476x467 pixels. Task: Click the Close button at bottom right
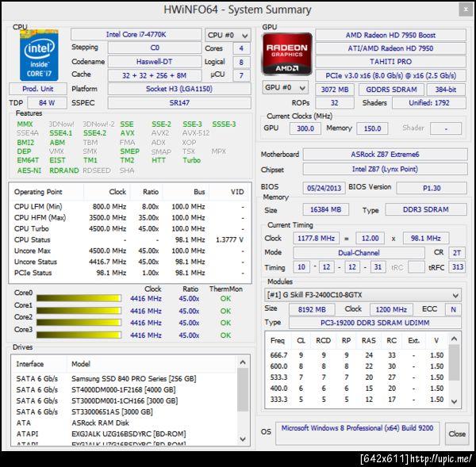point(457,434)
